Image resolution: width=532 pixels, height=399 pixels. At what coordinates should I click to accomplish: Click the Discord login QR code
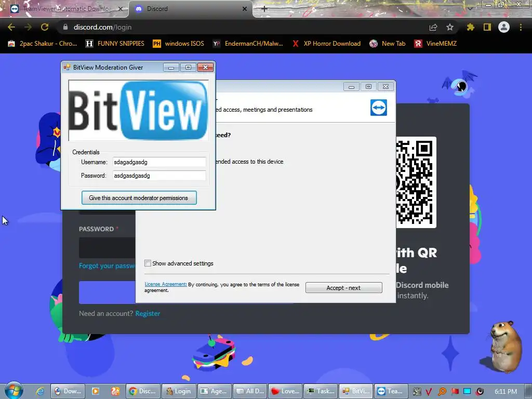tap(416, 182)
